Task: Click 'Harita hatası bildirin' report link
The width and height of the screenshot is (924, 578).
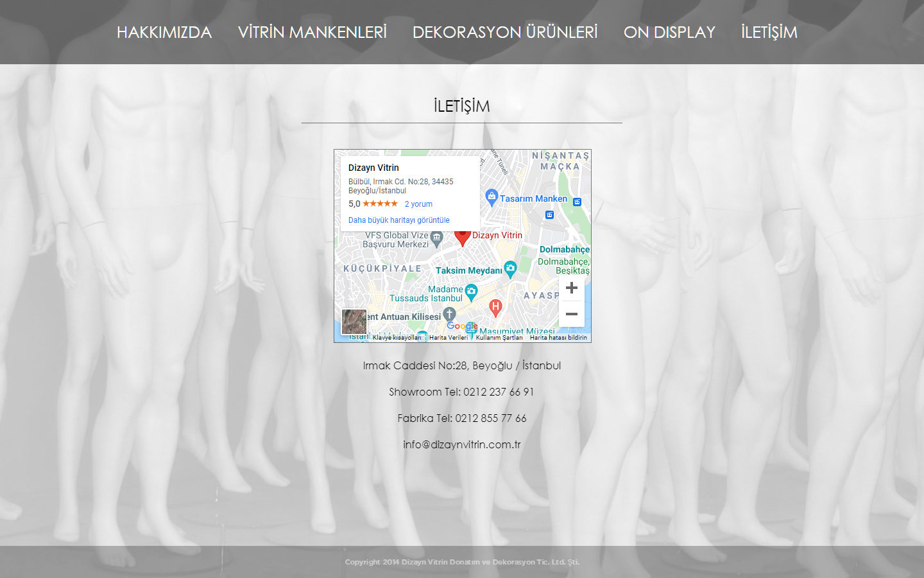Action: coord(558,338)
